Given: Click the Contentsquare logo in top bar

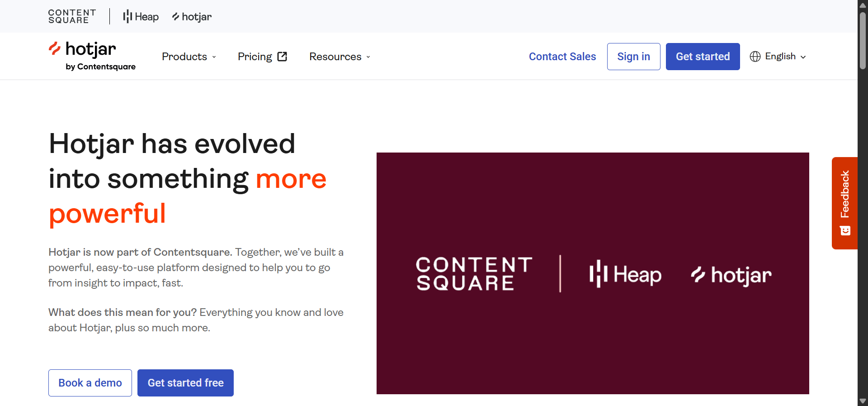Looking at the screenshot, I should pos(72,16).
